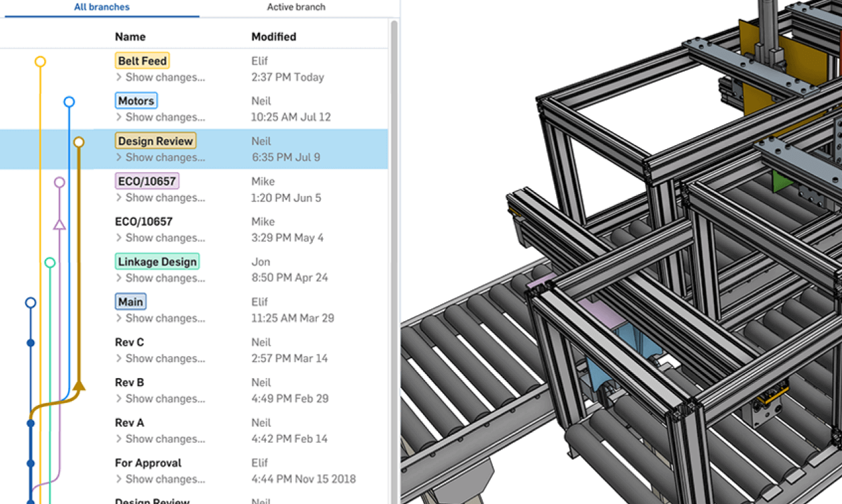Screen dimensions: 842x504
Task: Click the gold curved merge path in the graph
Action: tap(53, 402)
